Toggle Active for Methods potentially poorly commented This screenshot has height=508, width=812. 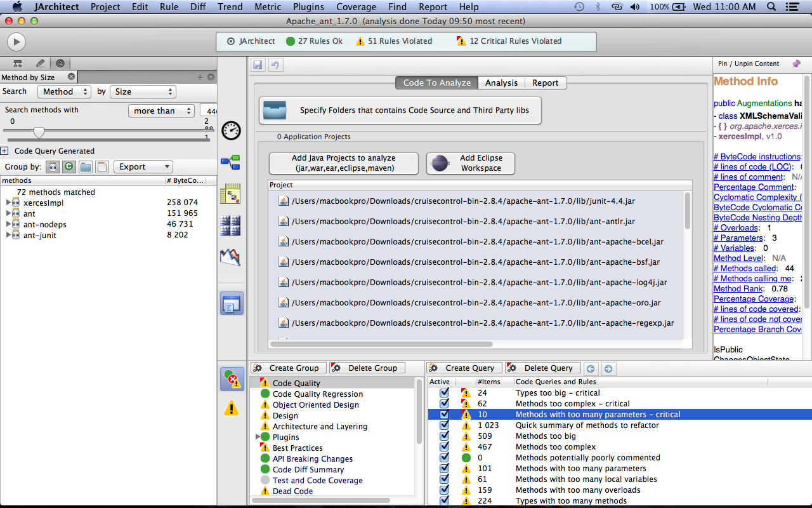click(x=444, y=458)
